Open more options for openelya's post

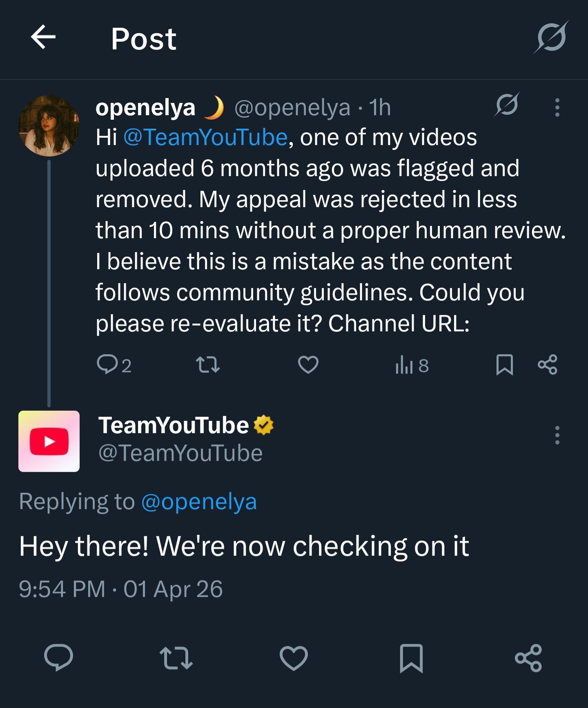pyautogui.click(x=557, y=107)
